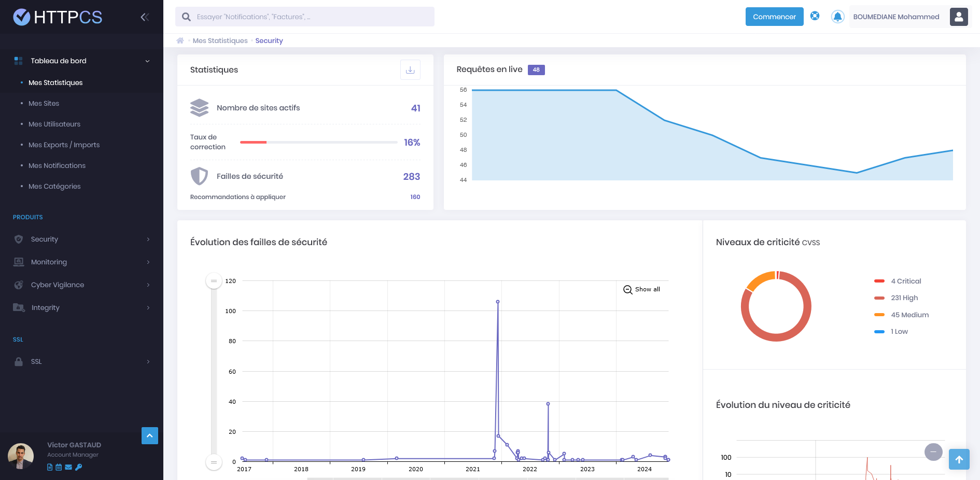The image size is (980, 480).
Task: Click the help lifebuoy icon
Action: (815, 16)
